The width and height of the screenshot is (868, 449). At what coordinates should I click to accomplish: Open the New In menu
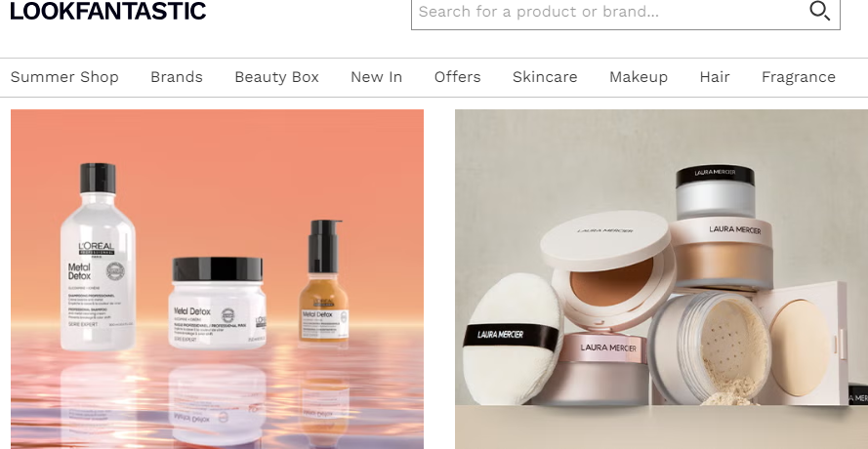(x=377, y=77)
